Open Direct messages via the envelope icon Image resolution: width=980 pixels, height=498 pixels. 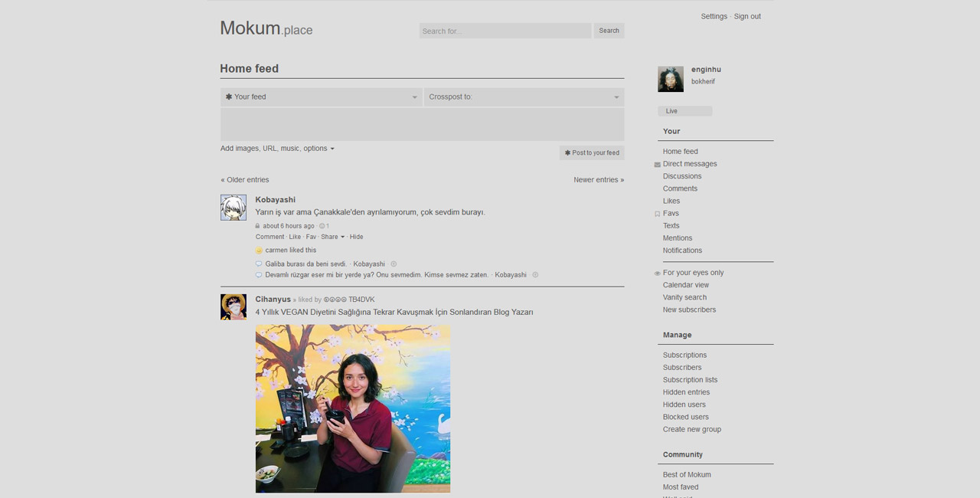[x=656, y=163]
